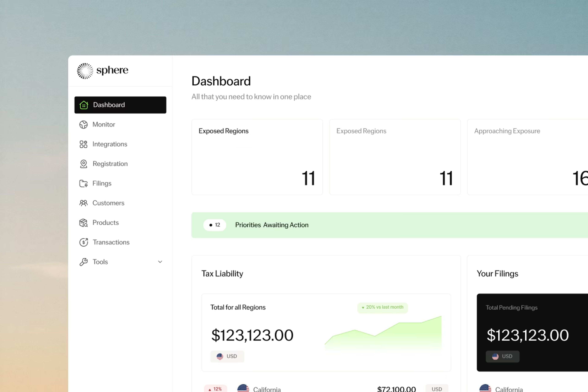Viewport: 588px width, 392px height.
Task: Click the Total Pending Filings label
Action: coord(511,307)
